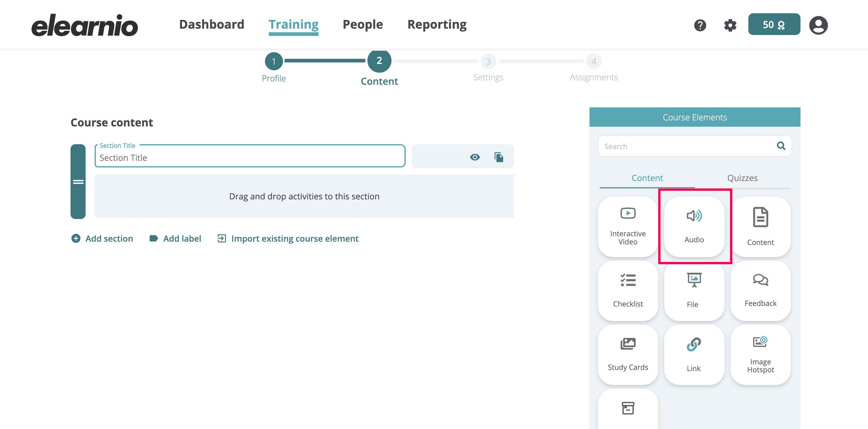Select the Interactive Video element

point(628,227)
